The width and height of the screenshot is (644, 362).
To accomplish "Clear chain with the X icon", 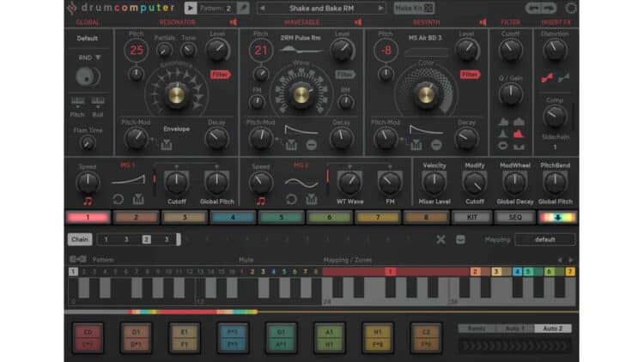I will tap(440, 239).
